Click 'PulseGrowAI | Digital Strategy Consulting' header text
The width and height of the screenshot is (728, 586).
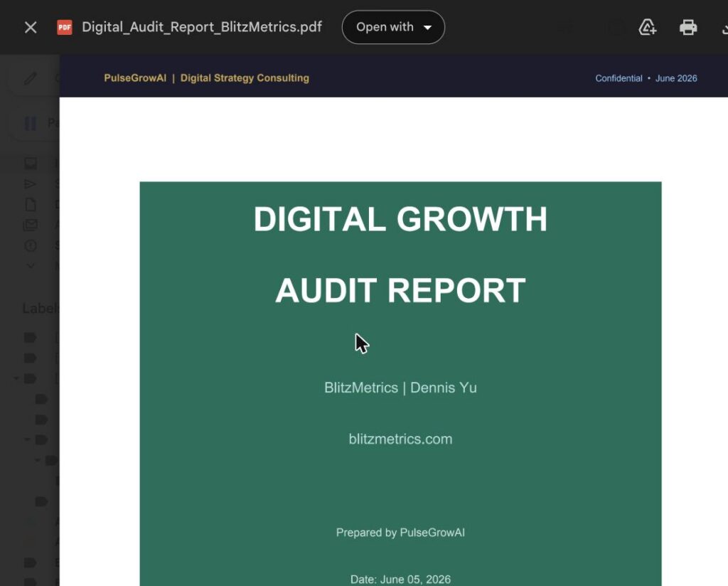[x=207, y=78]
